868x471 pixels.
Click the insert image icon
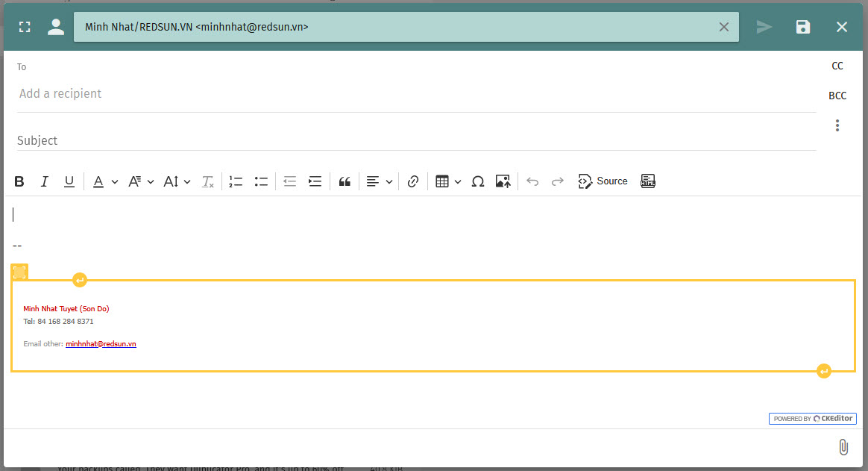(x=503, y=181)
